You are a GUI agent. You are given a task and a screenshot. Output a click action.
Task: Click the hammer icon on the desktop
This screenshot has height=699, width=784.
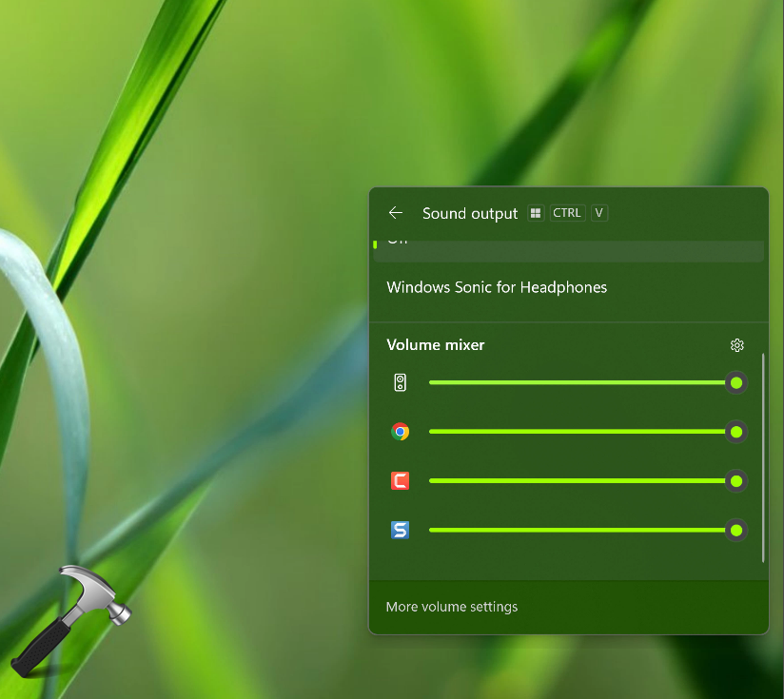(71, 618)
